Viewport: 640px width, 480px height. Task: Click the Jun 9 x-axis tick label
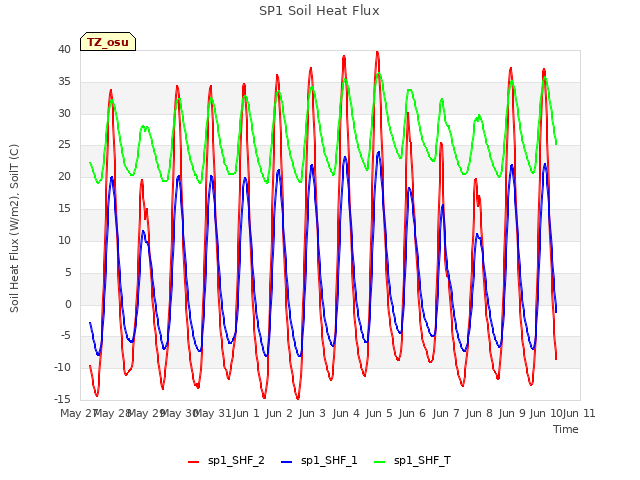[512, 413]
